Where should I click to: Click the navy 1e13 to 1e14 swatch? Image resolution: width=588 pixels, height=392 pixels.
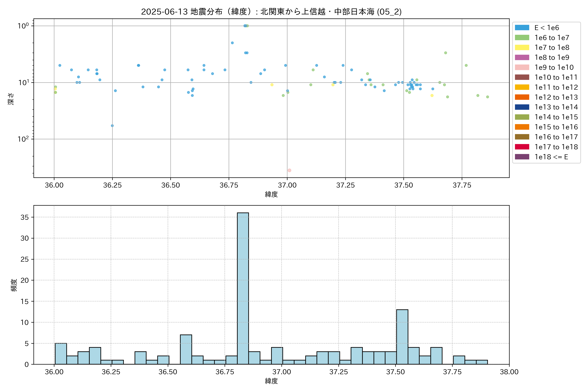[522, 107]
